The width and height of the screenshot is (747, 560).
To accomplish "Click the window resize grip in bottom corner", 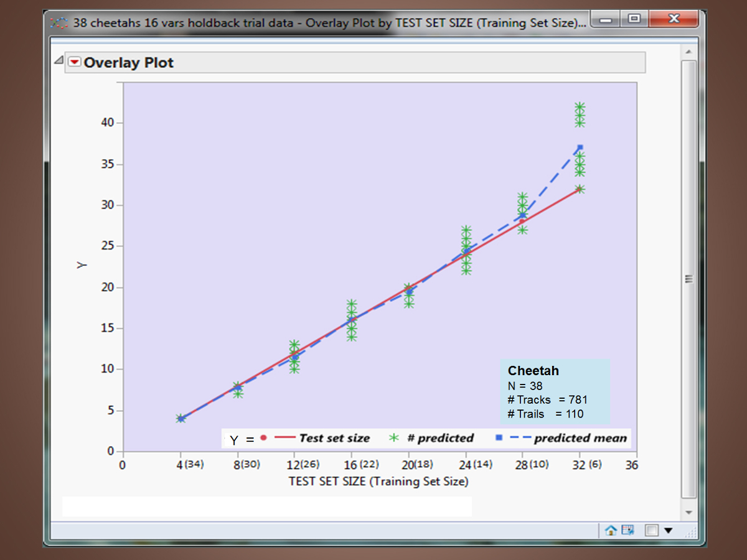I will click(690, 531).
